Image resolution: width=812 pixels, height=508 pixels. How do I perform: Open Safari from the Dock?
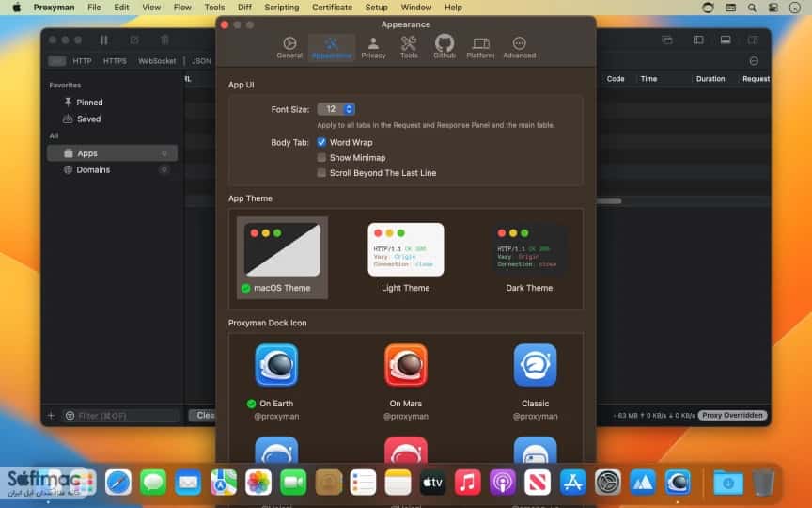[x=118, y=483]
